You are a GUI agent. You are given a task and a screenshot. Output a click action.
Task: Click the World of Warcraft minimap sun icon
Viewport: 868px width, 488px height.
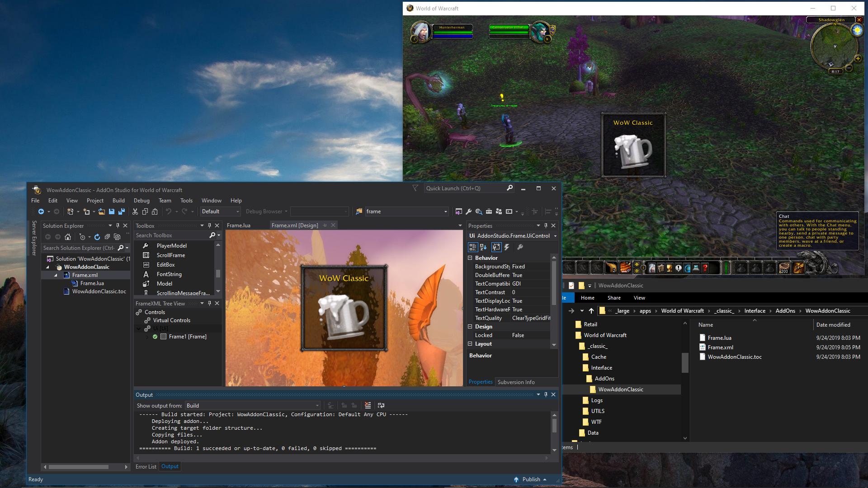click(x=857, y=30)
